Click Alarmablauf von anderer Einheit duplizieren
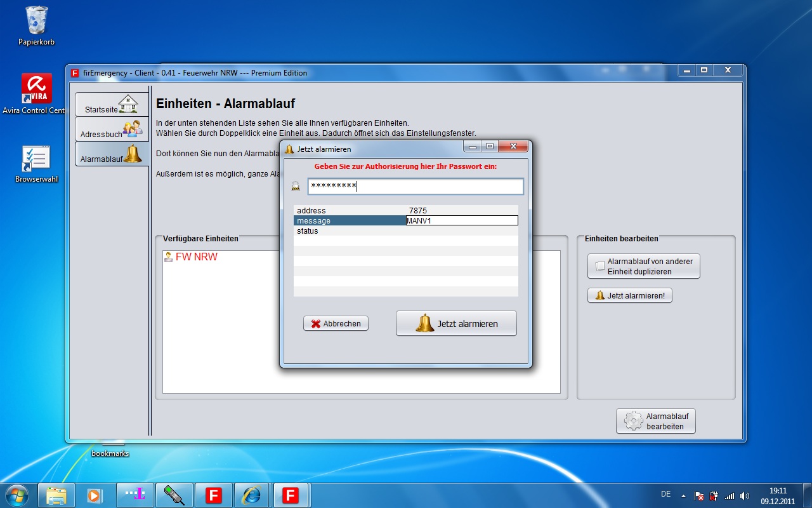Screen dimensions: 812x508 [x=643, y=266]
